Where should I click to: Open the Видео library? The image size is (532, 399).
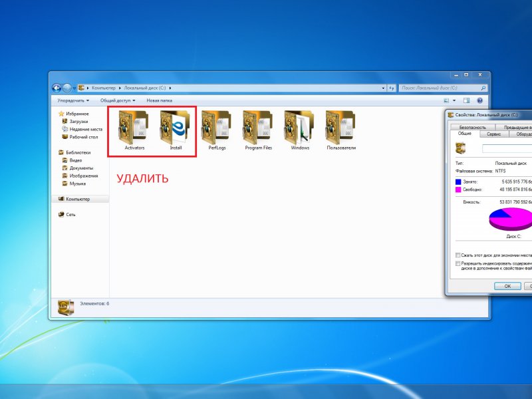coord(76,160)
